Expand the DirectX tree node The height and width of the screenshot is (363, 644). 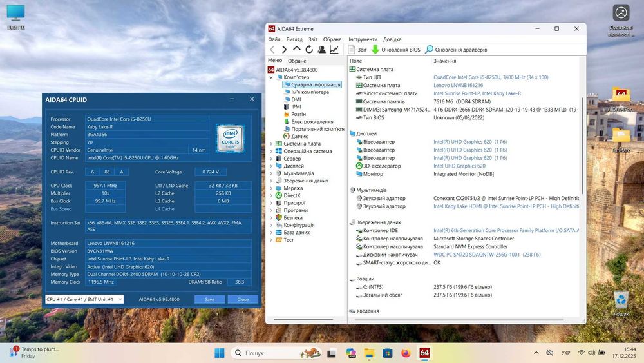point(271,195)
